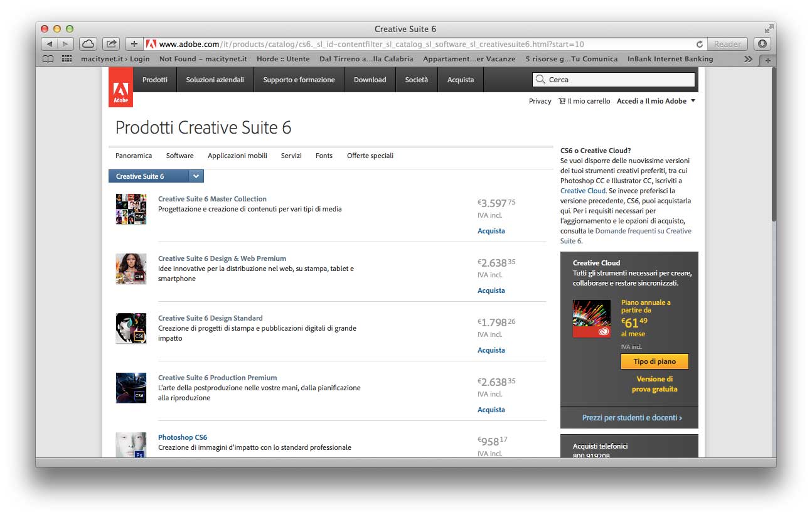Open the Horde :: Utente bookmark
Viewport: 812px width, 517px height.
click(x=283, y=59)
